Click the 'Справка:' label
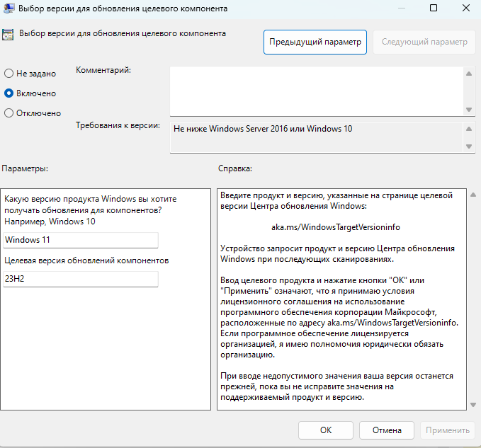Screen dimensions: 481x448 235,168
